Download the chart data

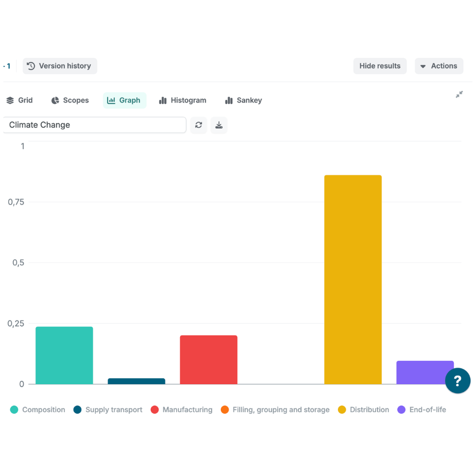pos(219,125)
